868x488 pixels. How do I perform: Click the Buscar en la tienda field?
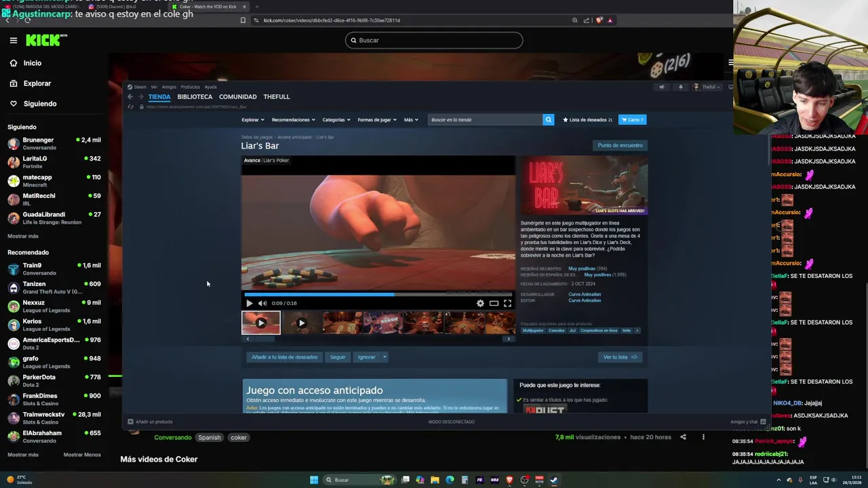click(x=485, y=120)
